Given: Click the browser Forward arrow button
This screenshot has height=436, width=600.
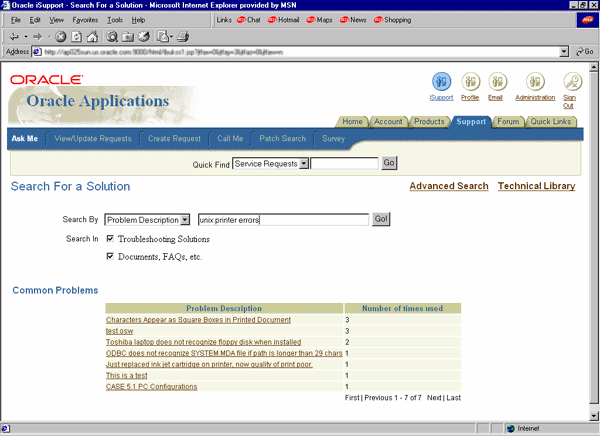Looking at the screenshot, I should pyautogui.click(x=38, y=37).
